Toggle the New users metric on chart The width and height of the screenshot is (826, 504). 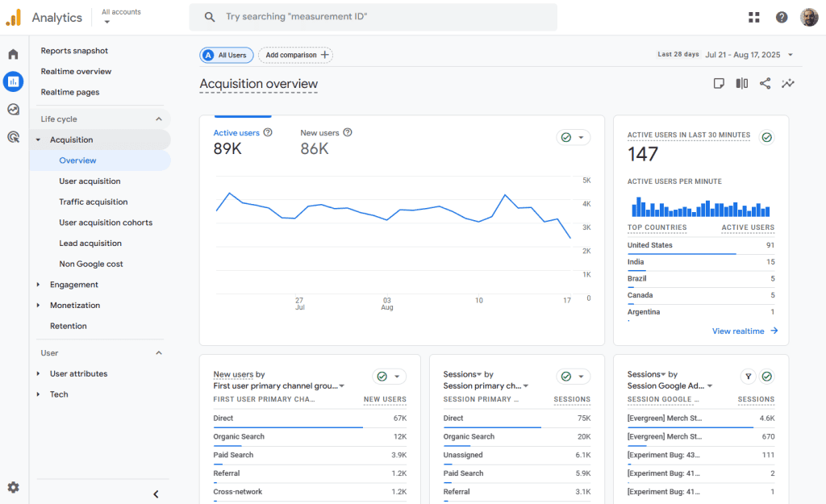tap(319, 133)
